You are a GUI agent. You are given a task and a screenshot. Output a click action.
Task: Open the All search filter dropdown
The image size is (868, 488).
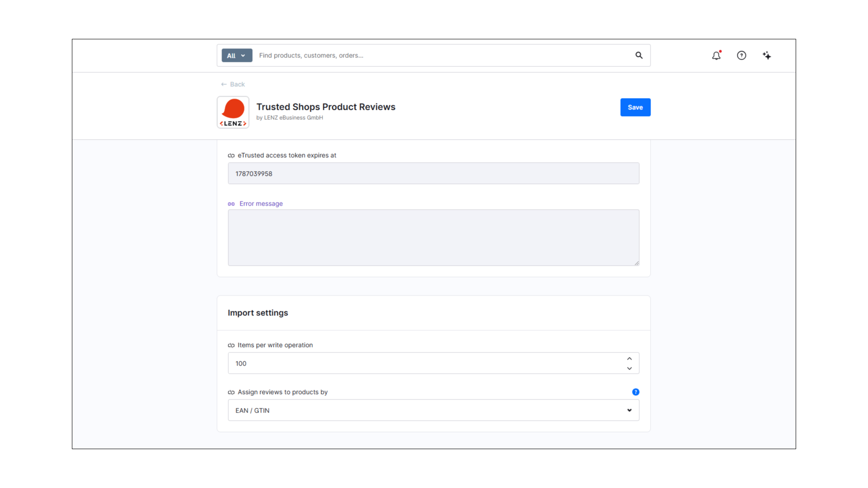[237, 55]
